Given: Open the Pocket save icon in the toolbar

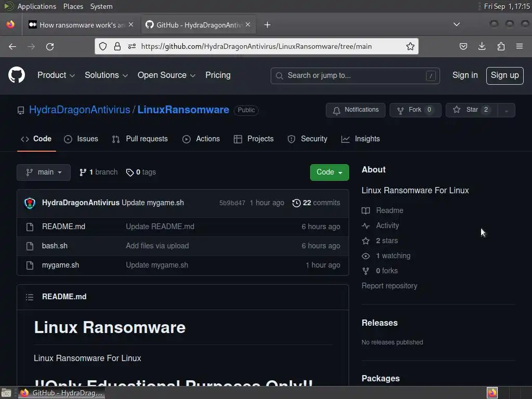Looking at the screenshot, I should pyautogui.click(x=463, y=46).
